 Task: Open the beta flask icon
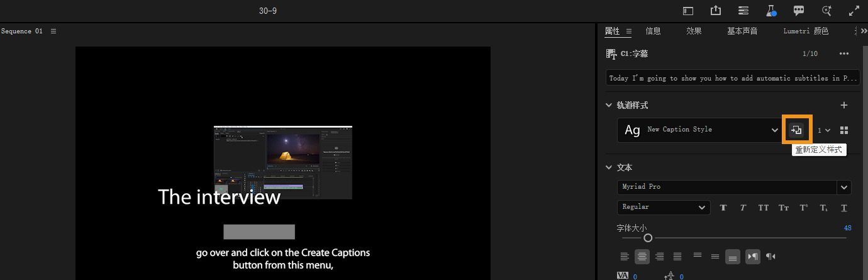[x=771, y=11]
